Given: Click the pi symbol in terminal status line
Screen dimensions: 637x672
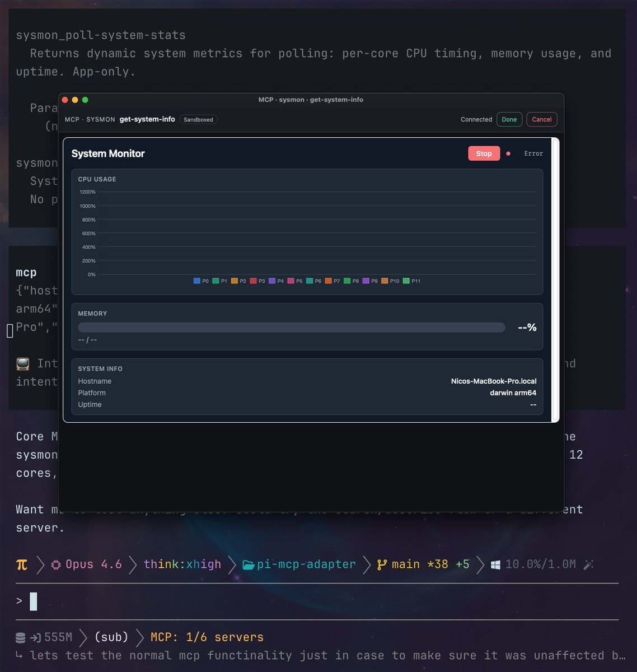Looking at the screenshot, I should click(x=21, y=564).
